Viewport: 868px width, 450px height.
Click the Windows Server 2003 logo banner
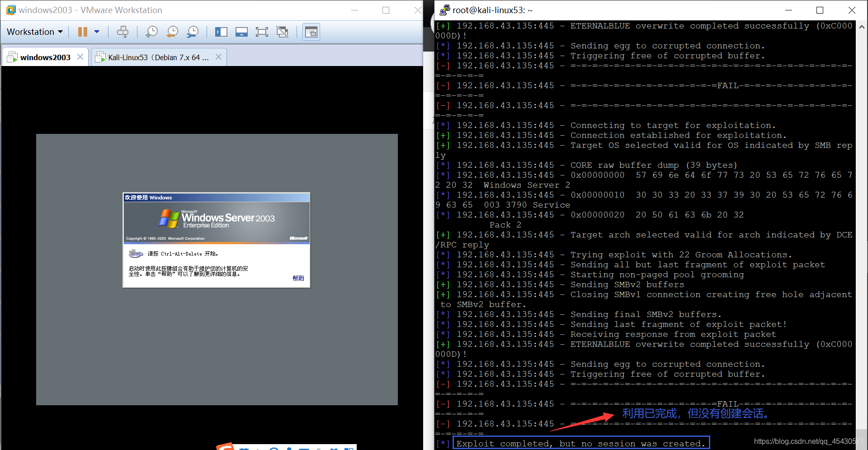[217, 222]
